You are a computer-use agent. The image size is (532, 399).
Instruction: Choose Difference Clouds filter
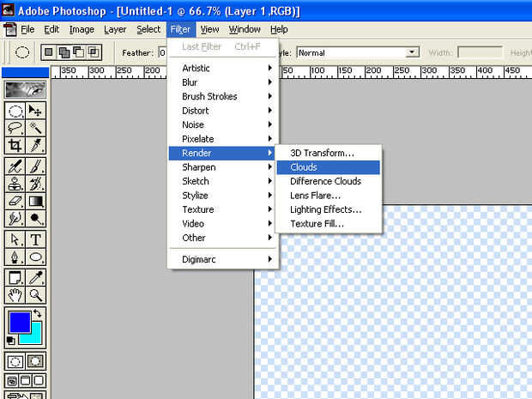pyautogui.click(x=328, y=181)
